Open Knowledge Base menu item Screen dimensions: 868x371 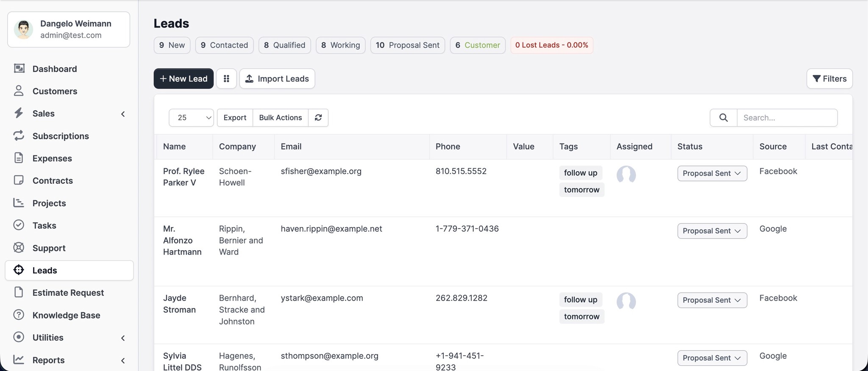coord(69,315)
